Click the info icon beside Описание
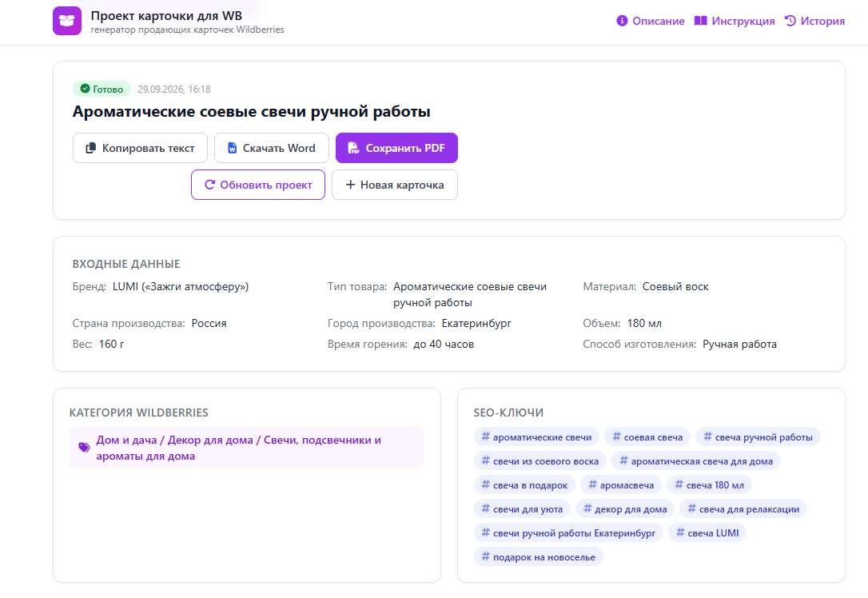Viewport: 868px width, 598px height. [x=622, y=21]
